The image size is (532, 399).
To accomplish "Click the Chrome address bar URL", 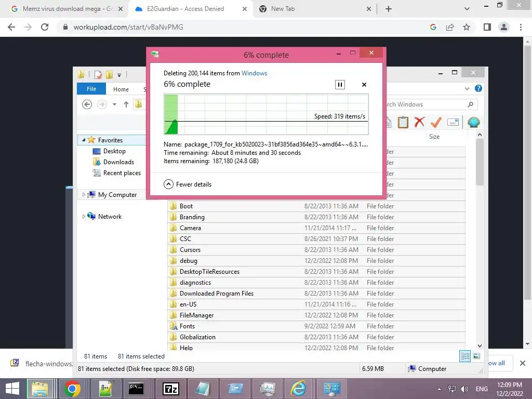I will [128, 27].
